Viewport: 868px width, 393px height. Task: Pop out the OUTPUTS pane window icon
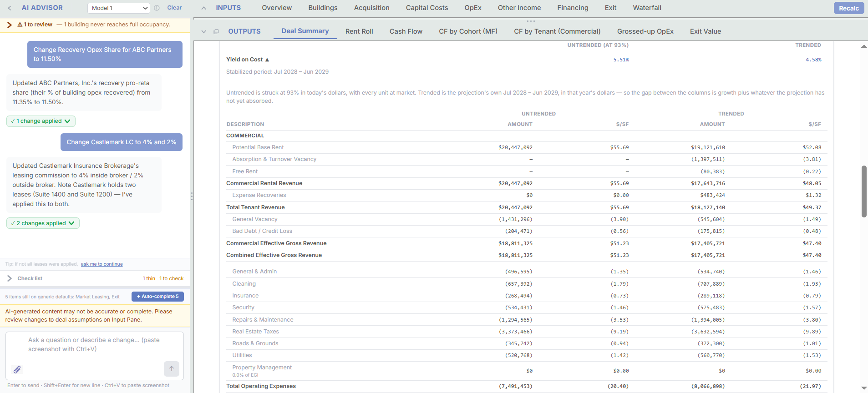coord(216,31)
